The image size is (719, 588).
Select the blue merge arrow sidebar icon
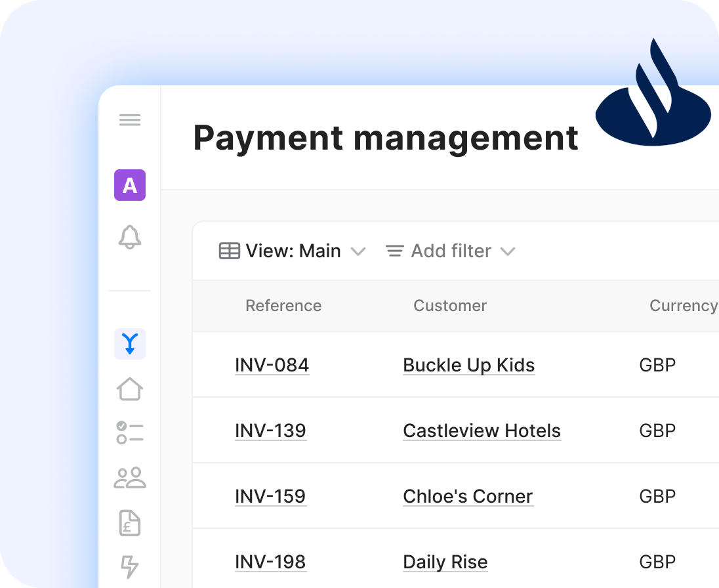click(x=130, y=344)
